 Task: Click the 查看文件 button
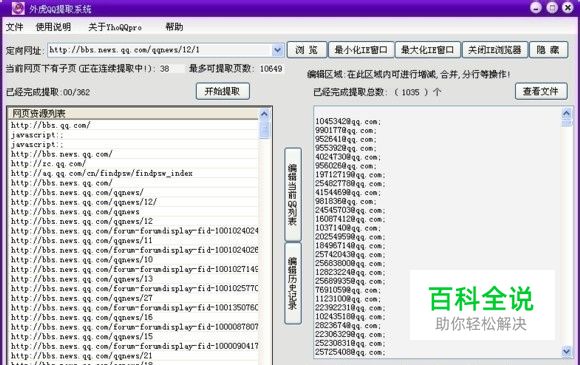[x=541, y=91]
